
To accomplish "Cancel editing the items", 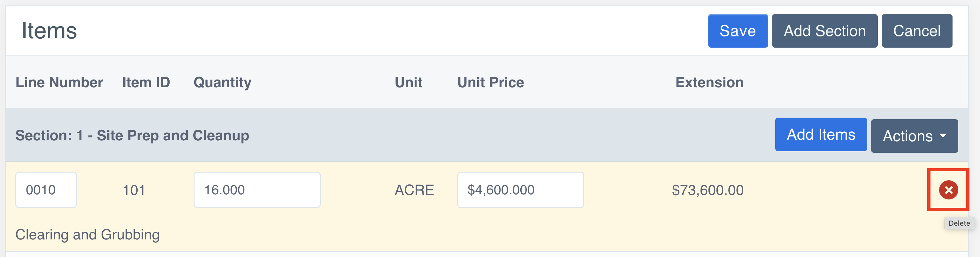I will pyautogui.click(x=916, y=31).
